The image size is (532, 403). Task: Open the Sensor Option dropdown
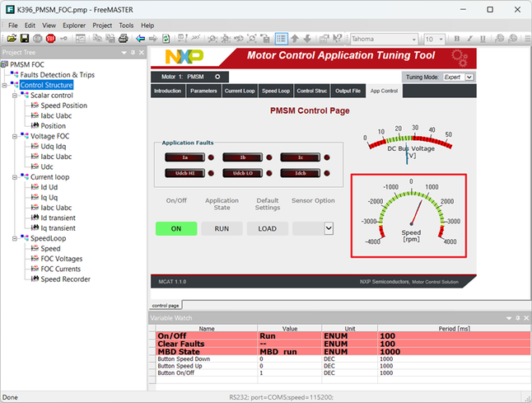pyautogui.click(x=329, y=228)
